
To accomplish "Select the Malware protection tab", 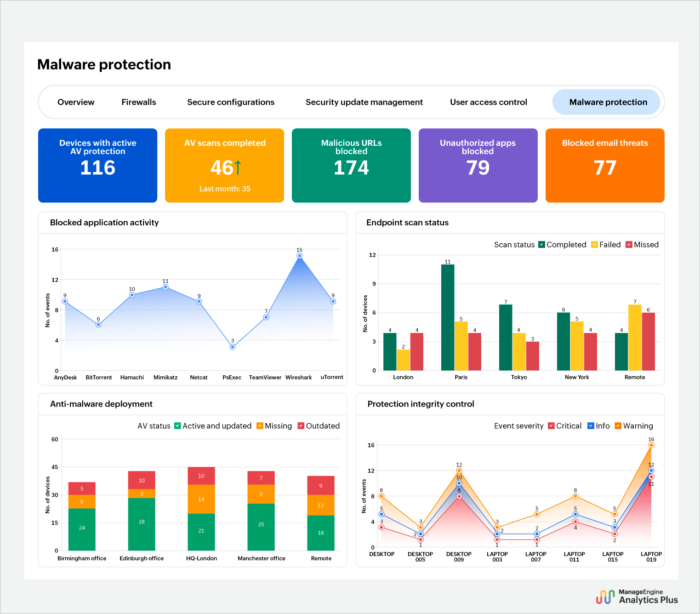I will (606, 102).
